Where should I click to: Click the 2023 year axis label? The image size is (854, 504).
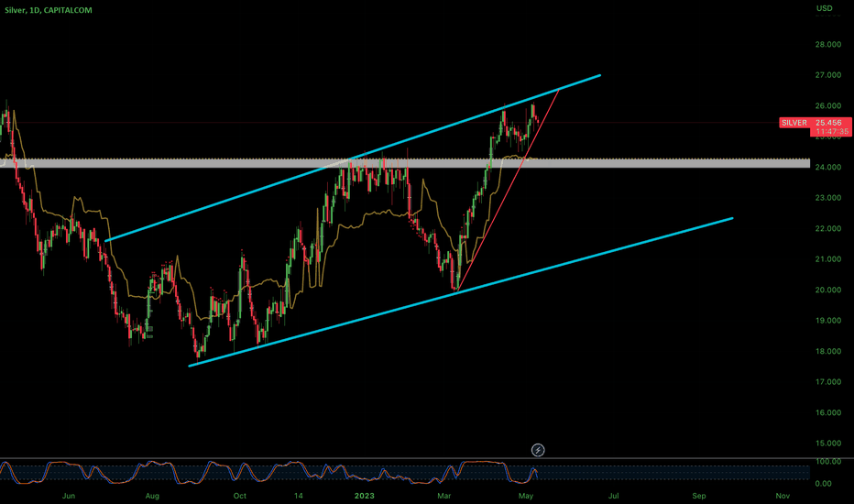365,496
